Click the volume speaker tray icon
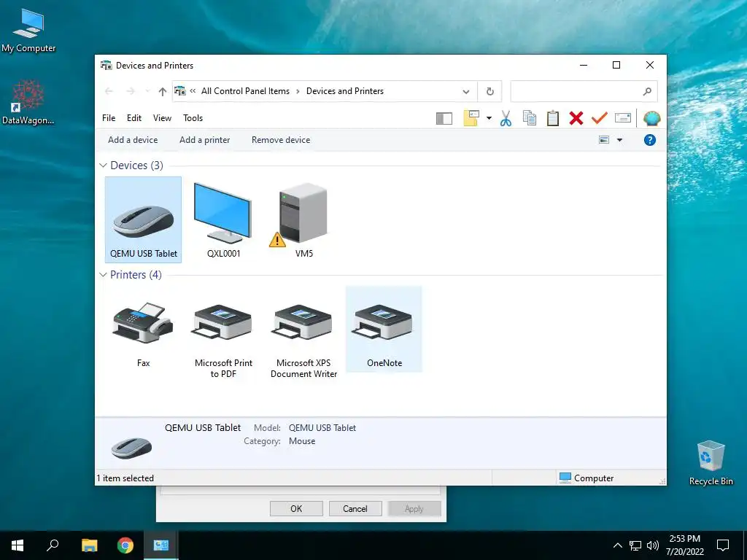This screenshot has width=747, height=560. point(653,545)
